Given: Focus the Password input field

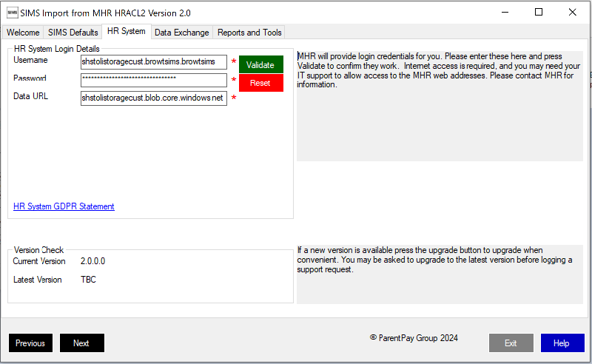Looking at the screenshot, I should pos(154,80).
